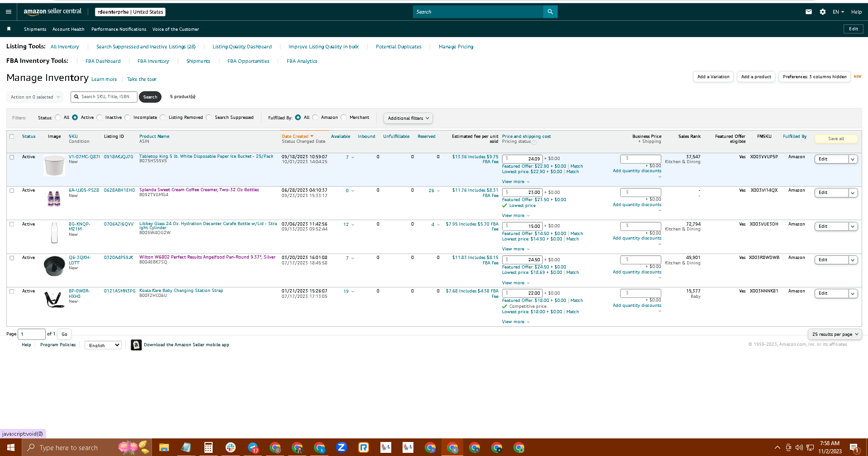Open the English language dropdown in footer
Screen dimensions: 868x456
point(103,345)
